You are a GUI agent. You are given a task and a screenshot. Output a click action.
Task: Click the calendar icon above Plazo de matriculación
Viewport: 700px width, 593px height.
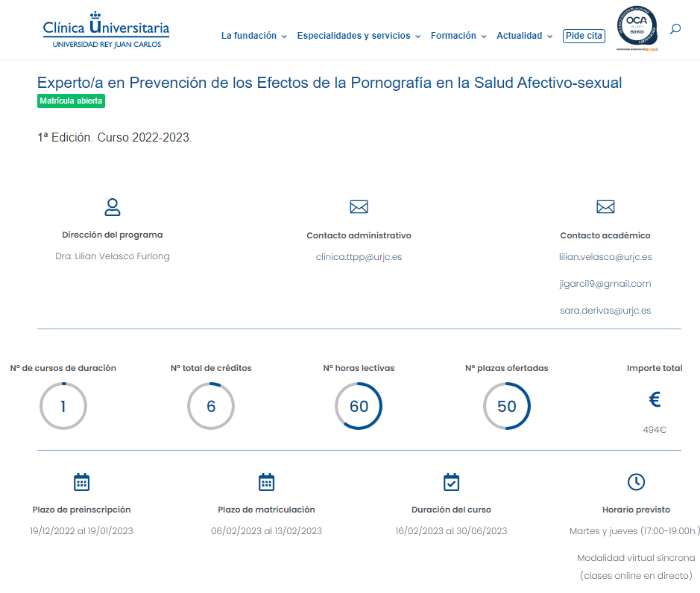(x=266, y=482)
